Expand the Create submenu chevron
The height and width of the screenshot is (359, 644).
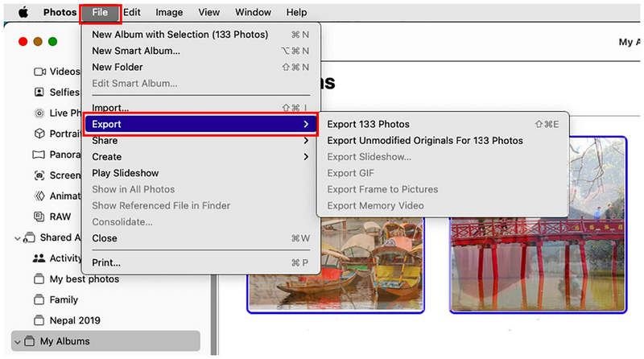pos(306,157)
